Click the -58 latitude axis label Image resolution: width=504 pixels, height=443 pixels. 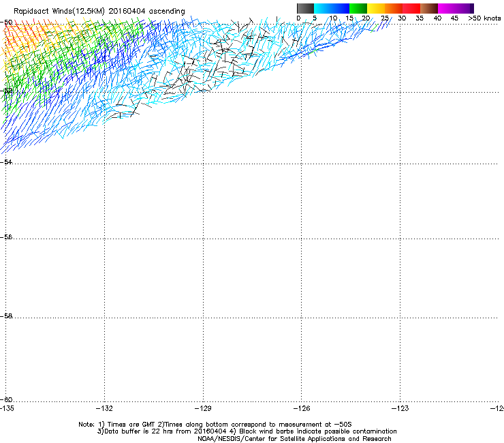6,316
